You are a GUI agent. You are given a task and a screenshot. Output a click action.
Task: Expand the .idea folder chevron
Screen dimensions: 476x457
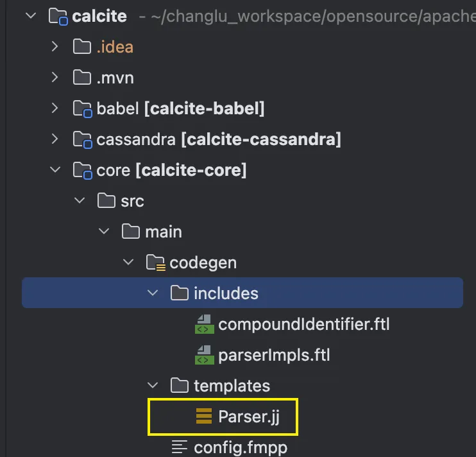tap(55, 47)
